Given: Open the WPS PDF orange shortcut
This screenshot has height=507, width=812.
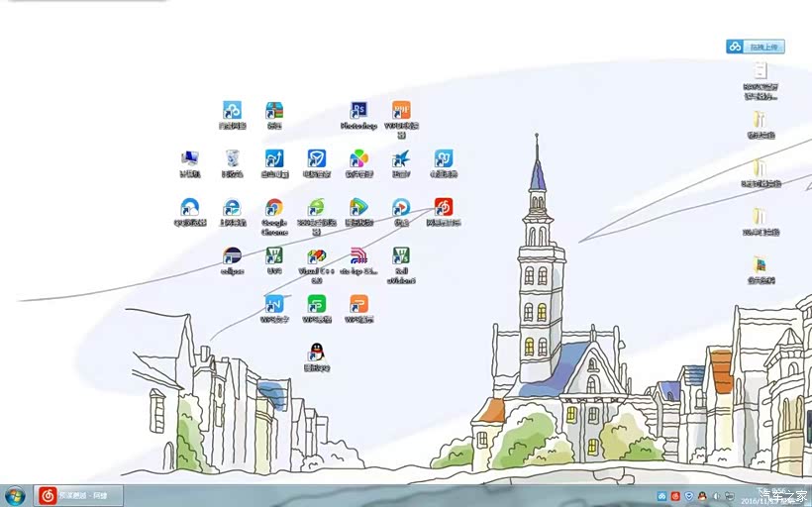Looking at the screenshot, I should pyautogui.click(x=401, y=111).
